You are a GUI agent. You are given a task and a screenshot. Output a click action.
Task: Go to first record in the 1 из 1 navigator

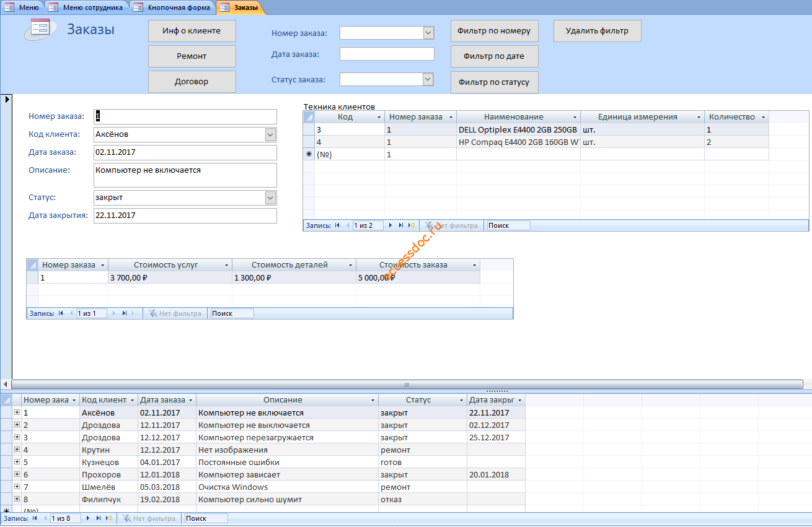(x=61, y=313)
